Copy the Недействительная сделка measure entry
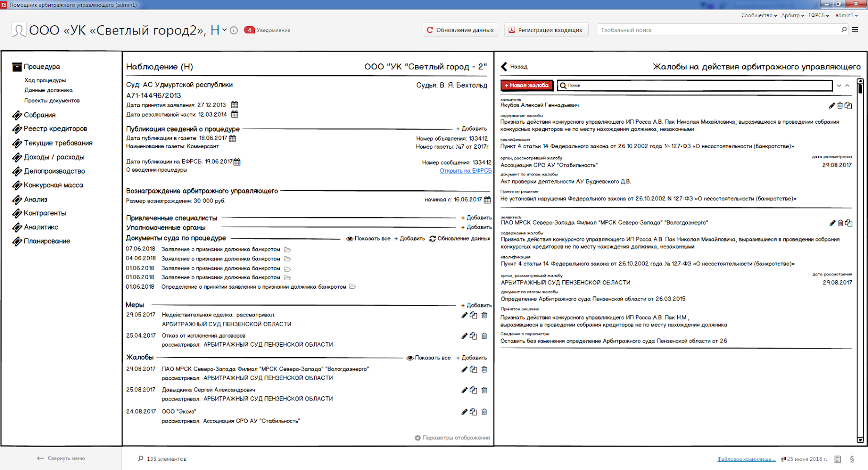Screen dimensions: 868x470 coord(473,315)
